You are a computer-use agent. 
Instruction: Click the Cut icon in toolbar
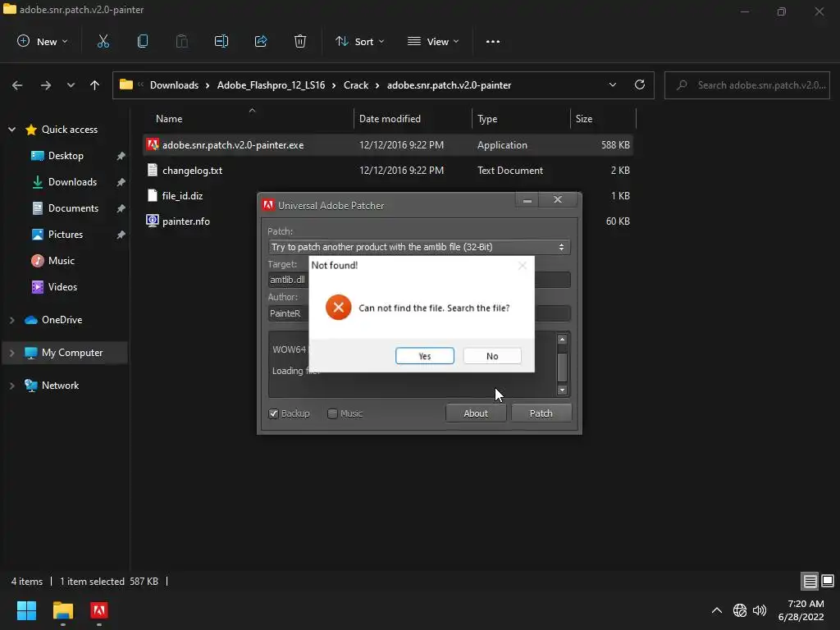click(x=103, y=41)
